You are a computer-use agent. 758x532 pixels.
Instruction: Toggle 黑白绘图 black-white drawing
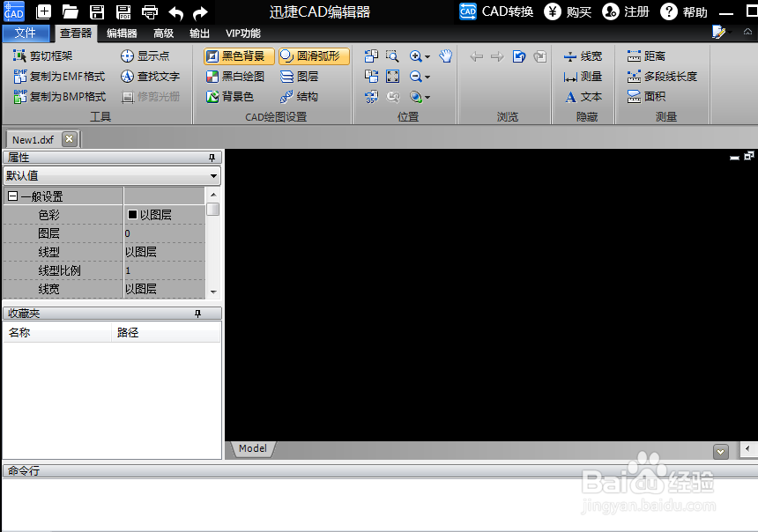tap(235, 77)
